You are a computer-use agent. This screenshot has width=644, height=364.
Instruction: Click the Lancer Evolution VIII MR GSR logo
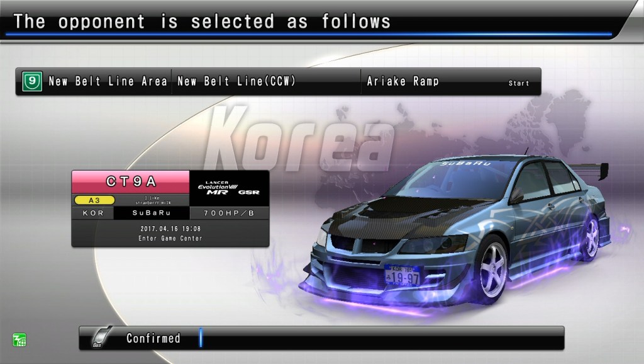(229, 188)
